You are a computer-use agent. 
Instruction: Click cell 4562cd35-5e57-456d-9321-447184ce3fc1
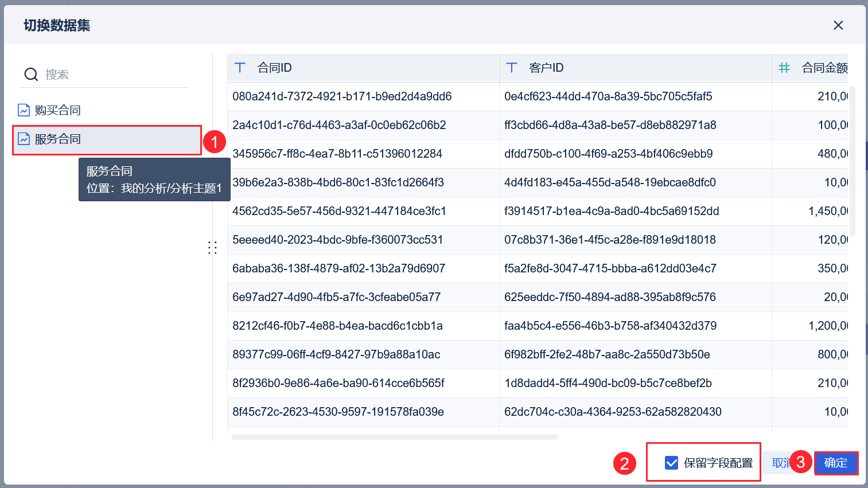tap(363, 211)
